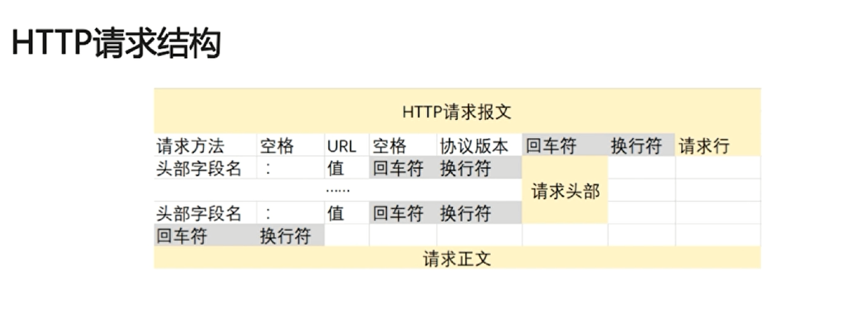Click the "请求头部" merged cell
The width and height of the screenshot is (868, 319).
(565, 191)
